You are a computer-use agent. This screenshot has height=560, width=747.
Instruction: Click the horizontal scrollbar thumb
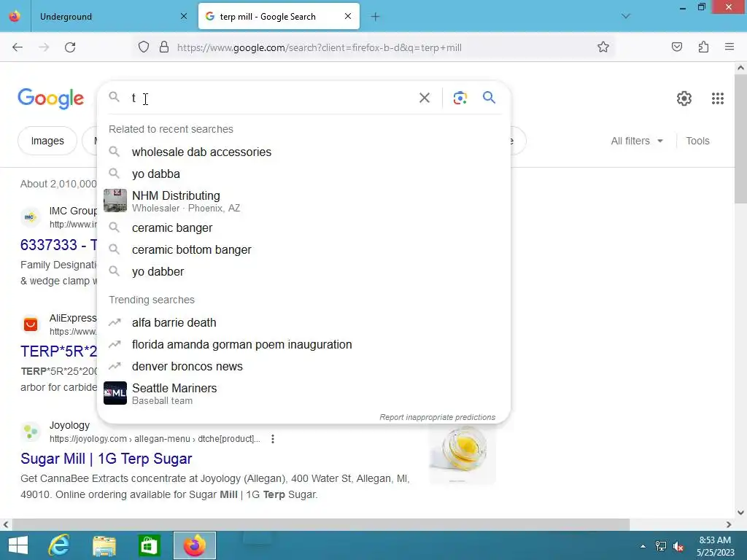[321, 524]
